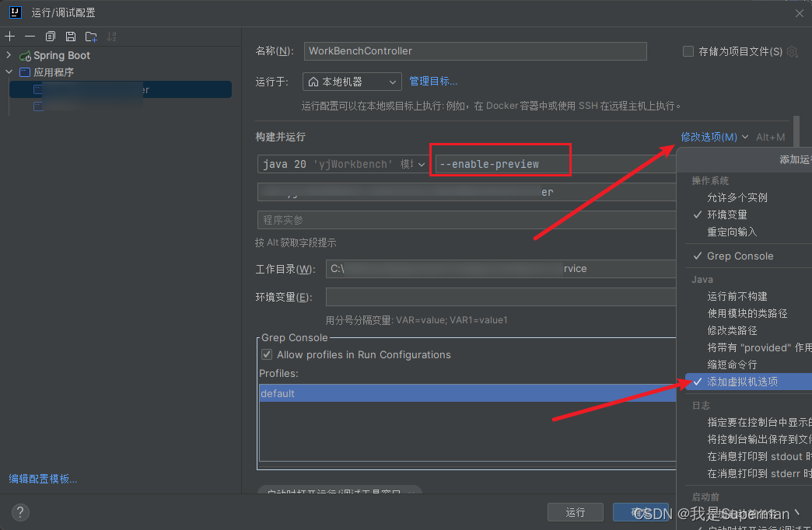Click the help question mark icon
This screenshot has height=530, width=812.
20,512
